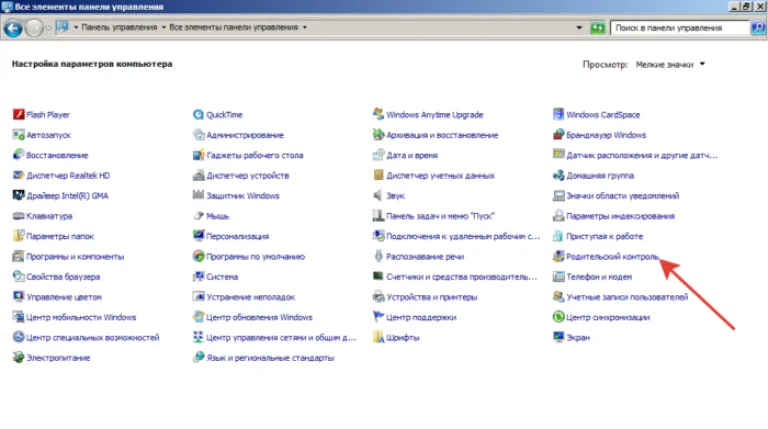
Task: Open the Центр поддержки flag icon
Action: (x=378, y=317)
